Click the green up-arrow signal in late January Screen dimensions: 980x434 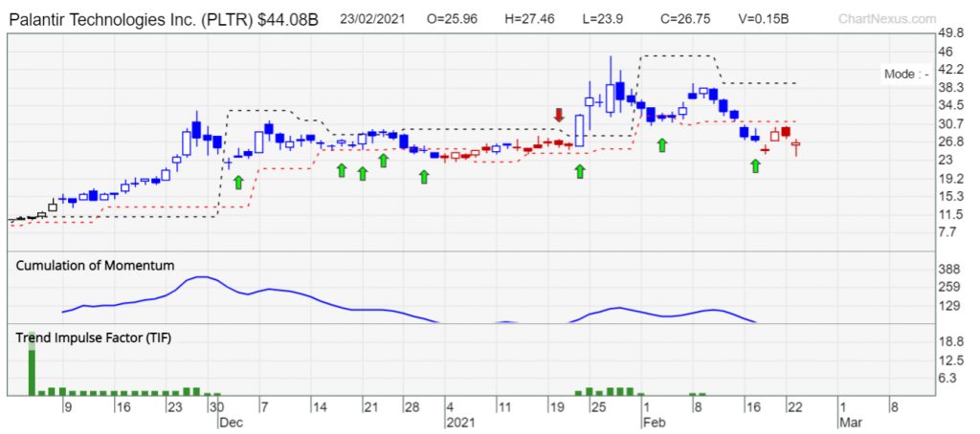point(580,170)
